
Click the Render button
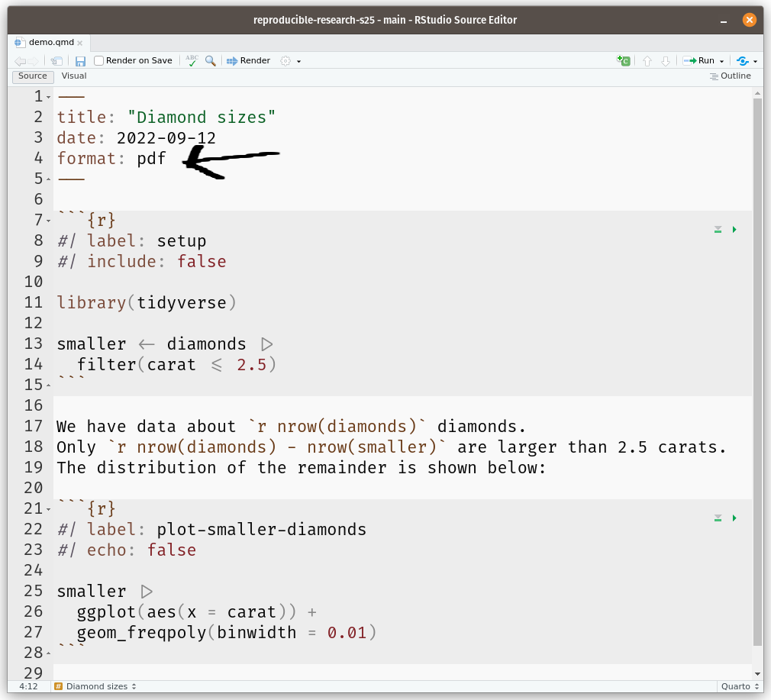point(249,60)
